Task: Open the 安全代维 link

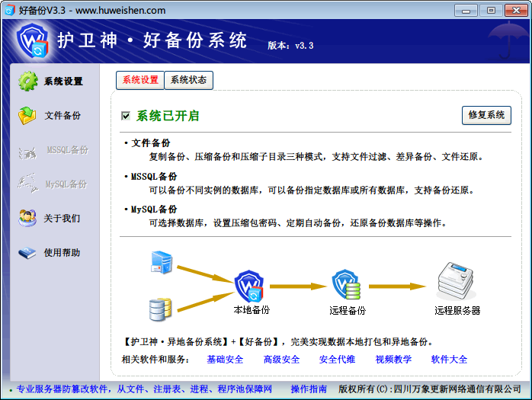Action: (x=337, y=360)
